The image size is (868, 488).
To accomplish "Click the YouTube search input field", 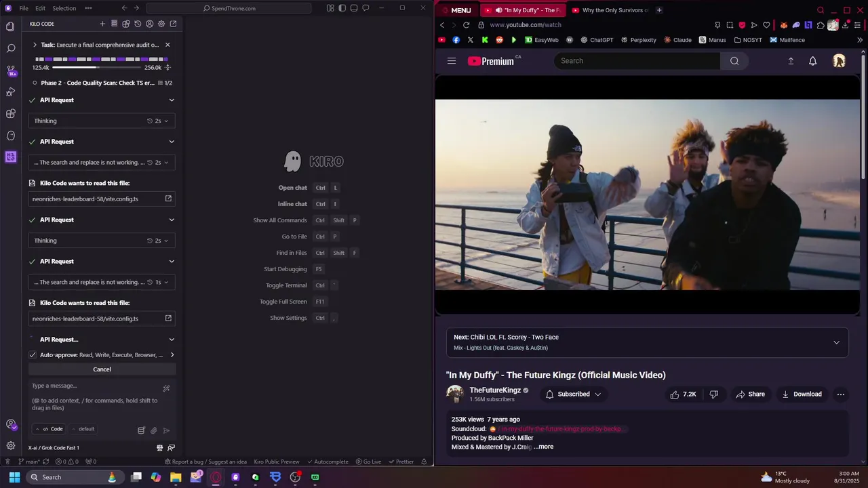I will pyautogui.click(x=637, y=61).
